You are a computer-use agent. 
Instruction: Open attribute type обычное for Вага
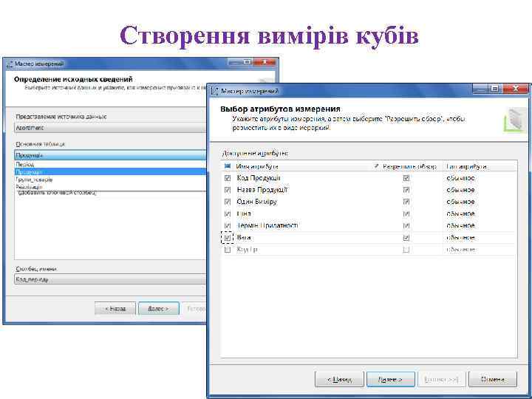461,237
